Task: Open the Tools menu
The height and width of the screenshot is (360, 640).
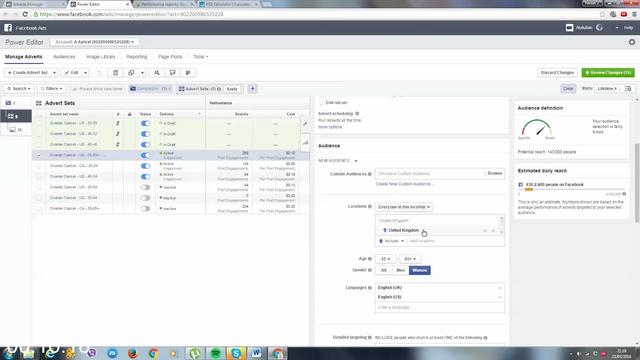Action: point(200,57)
